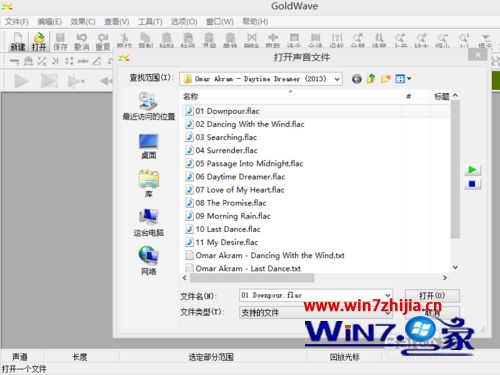500x375 pixels.
Task: Click the scissors Cut toolbar icon
Action: coord(124,40)
